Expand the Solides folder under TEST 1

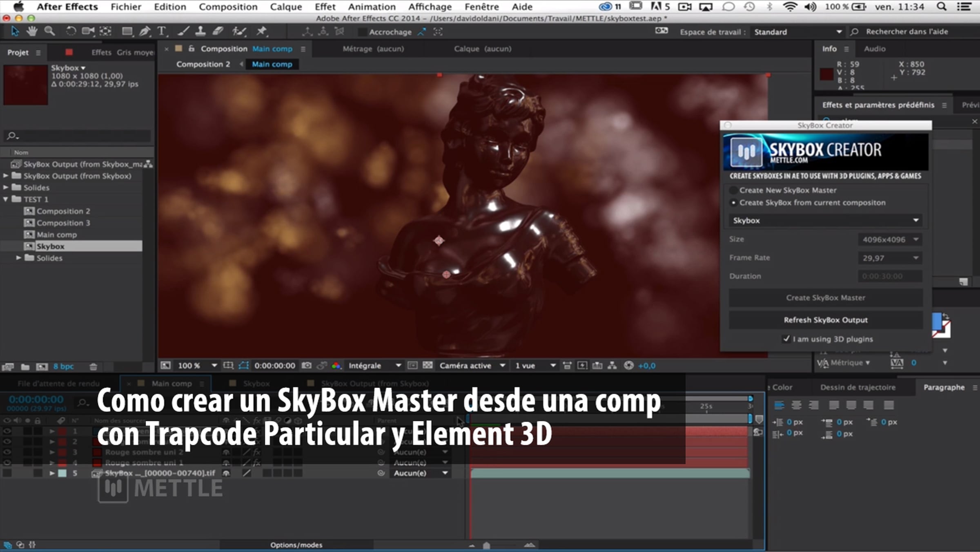[19, 258]
